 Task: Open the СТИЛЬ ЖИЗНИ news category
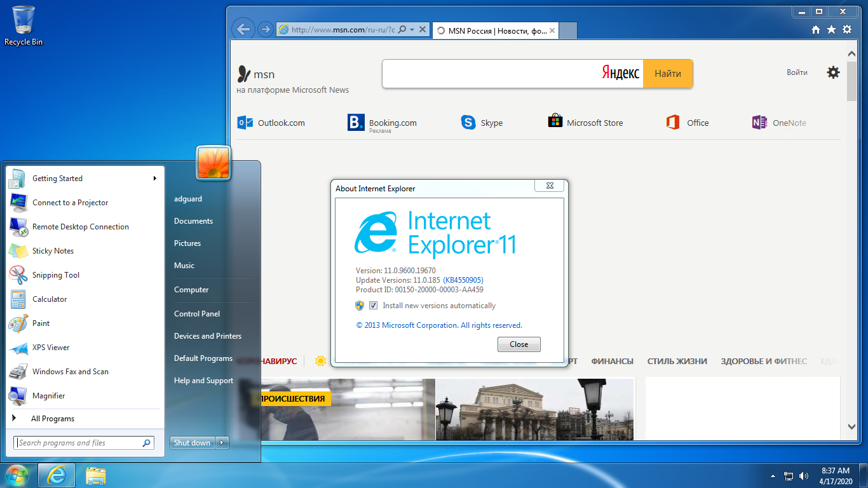(x=677, y=361)
